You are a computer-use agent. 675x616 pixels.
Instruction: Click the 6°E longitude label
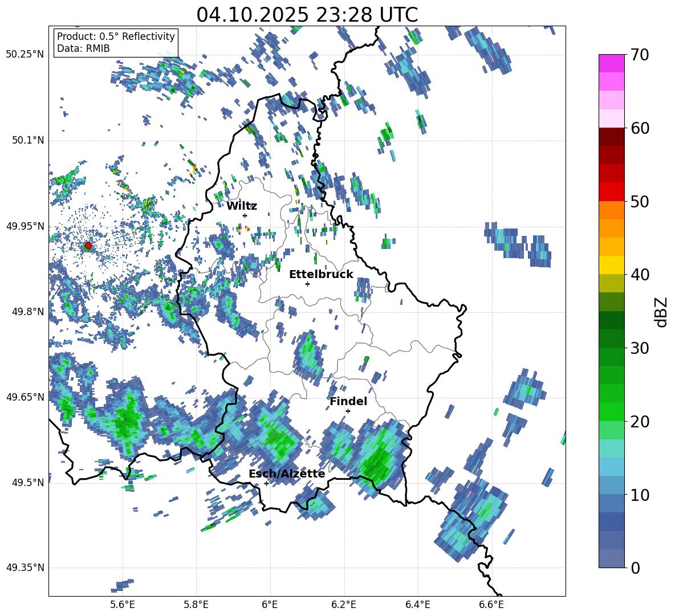tap(270, 605)
